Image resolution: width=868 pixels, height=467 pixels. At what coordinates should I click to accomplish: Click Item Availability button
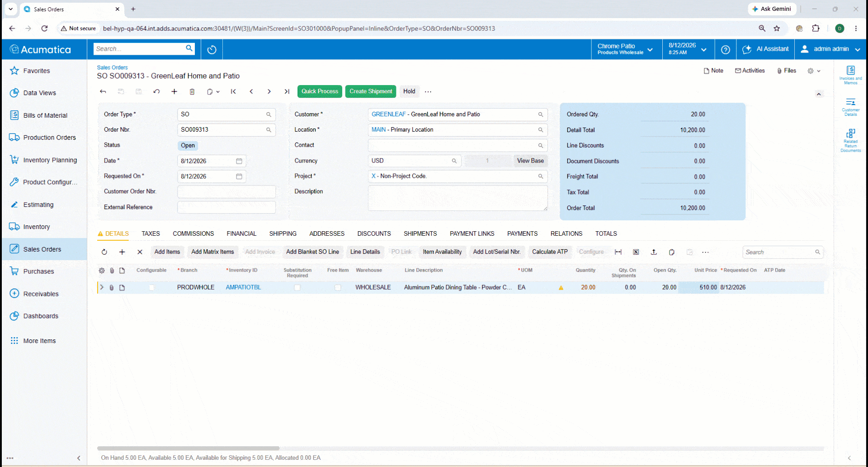[442, 252]
